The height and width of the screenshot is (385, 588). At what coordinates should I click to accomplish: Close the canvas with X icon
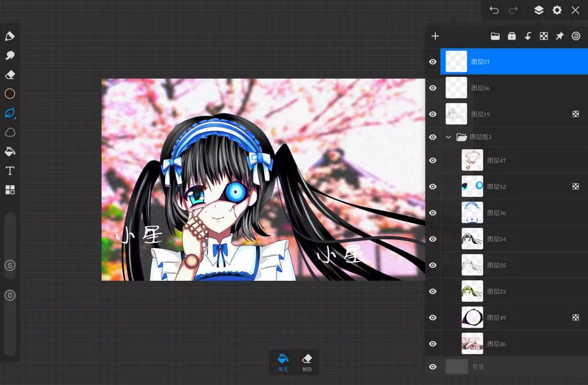pos(575,10)
